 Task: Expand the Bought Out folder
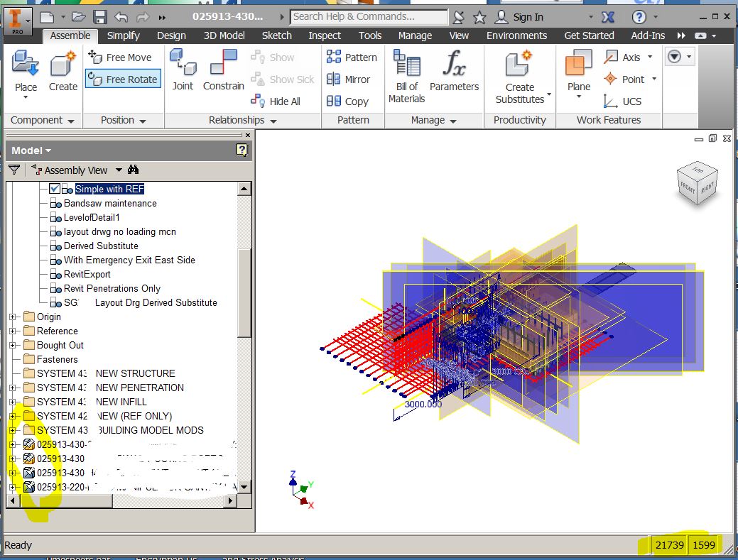click(x=11, y=345)
